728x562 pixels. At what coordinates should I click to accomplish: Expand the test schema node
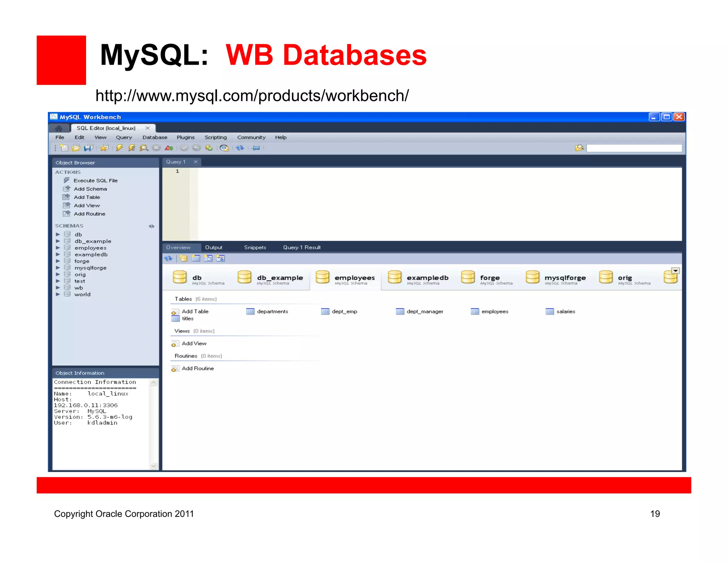click(58, 281)
